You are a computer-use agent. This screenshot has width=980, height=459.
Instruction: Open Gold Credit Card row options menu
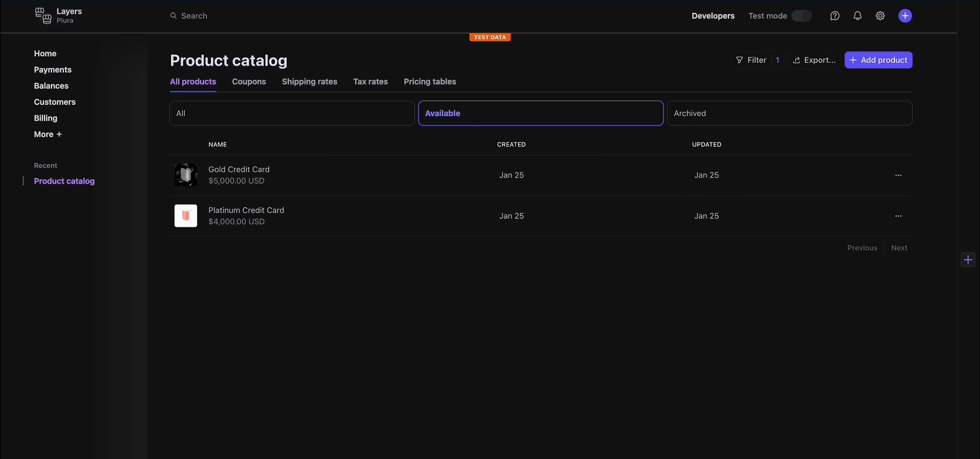(x=899, y=175)
